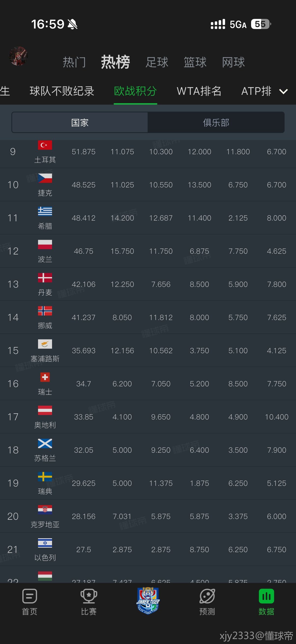Tap the Scotland flag icon

(x=45, y=444)
